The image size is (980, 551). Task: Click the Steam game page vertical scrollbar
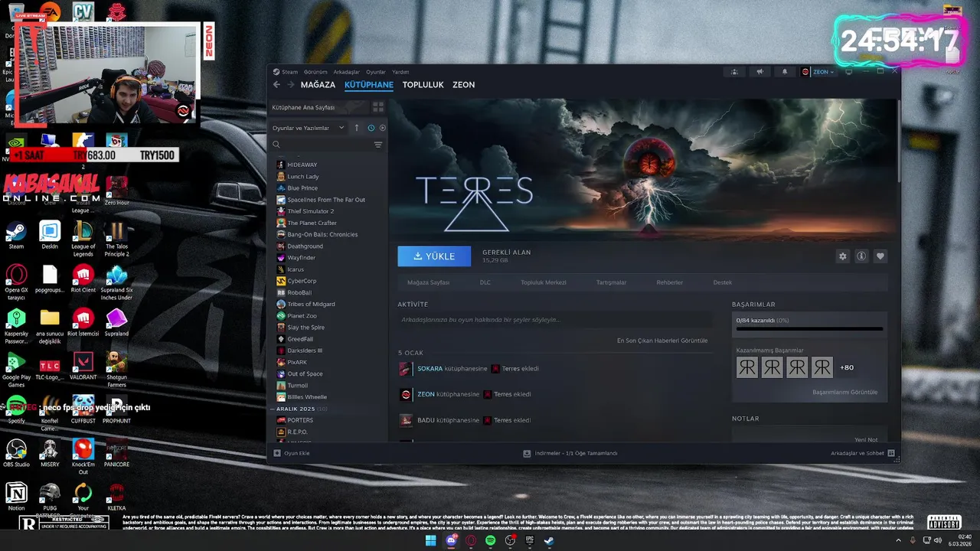pyautogui.click(x=897, y=142)
